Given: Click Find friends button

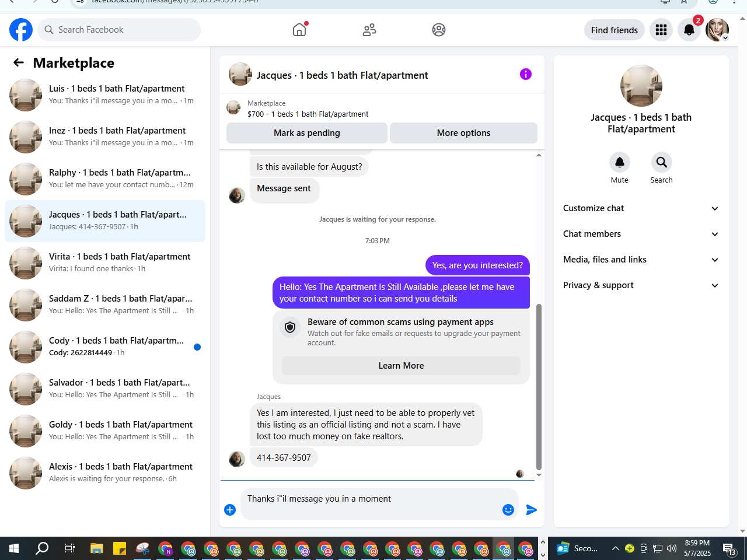Looking at the screenshot, I should click(615, 30).
